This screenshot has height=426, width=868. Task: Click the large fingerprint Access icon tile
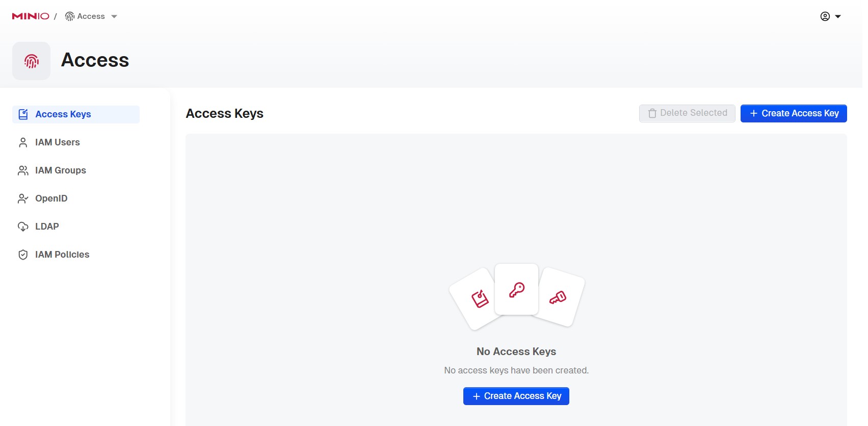[32, 61]
